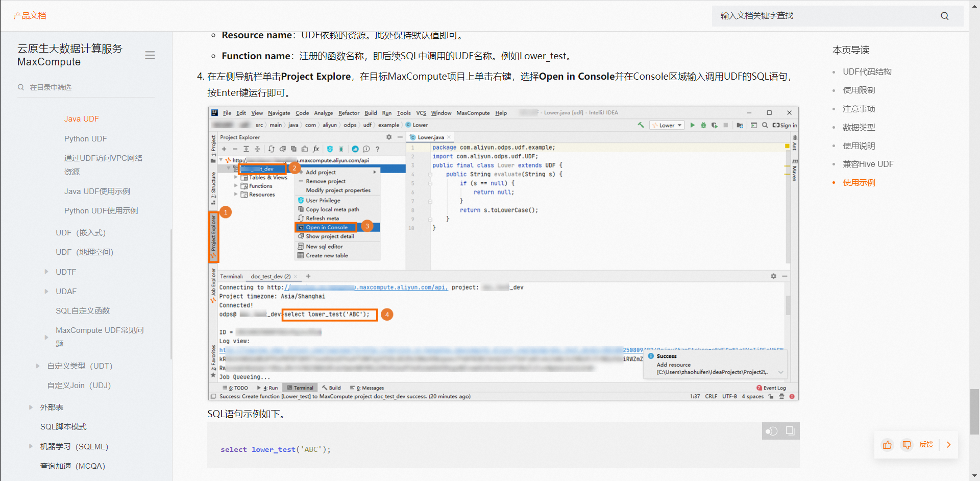Click the thumbs-up feedback icon

[887, 445]
